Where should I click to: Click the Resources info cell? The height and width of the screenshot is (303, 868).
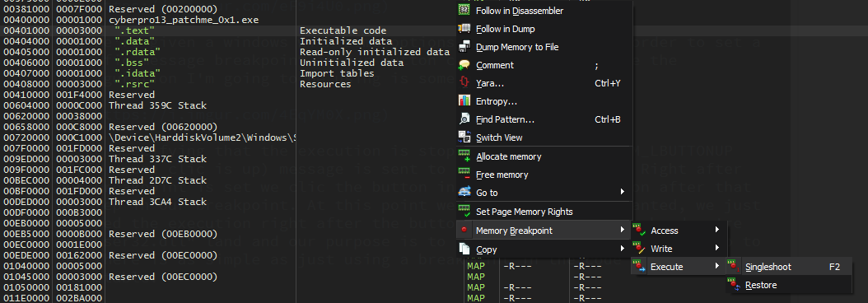coord(325,84)
